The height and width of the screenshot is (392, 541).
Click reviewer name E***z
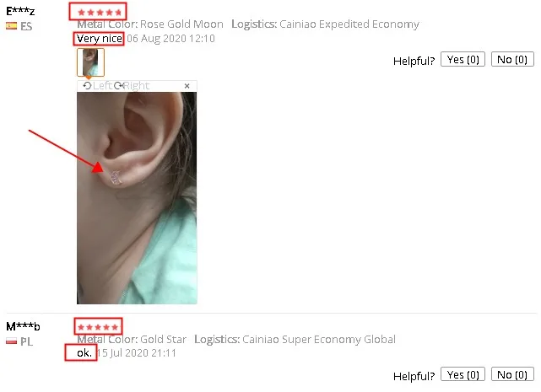click(x=20, y=11)
